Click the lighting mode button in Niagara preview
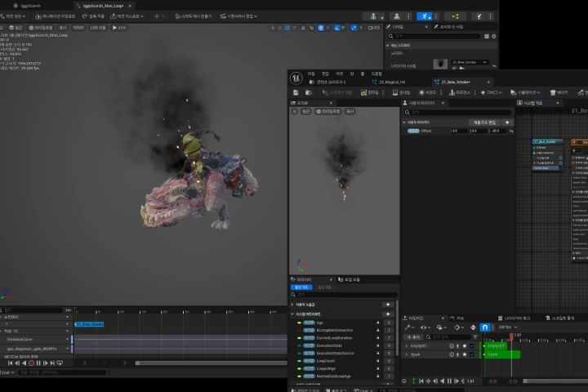Viewport: 588px width, 392px height. pos(328,111)
